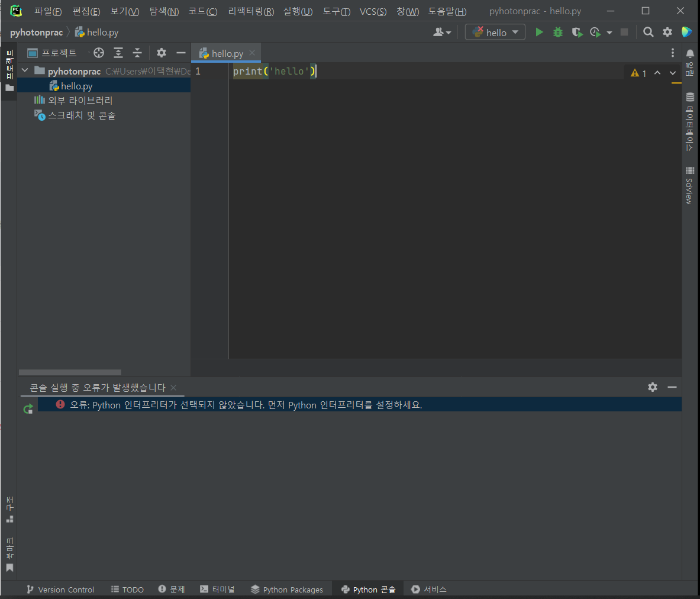Click hello.py breadcrumb in navigation bar
The width and height of the screenshot is (700, 599).
coord(97,32)
